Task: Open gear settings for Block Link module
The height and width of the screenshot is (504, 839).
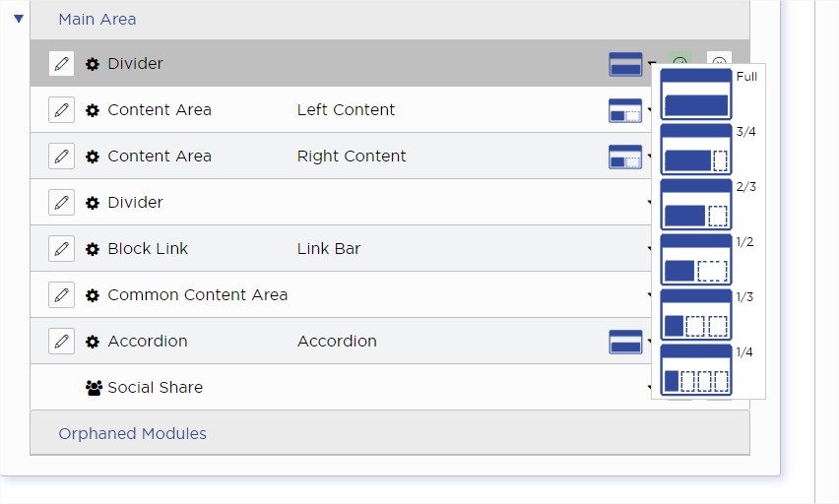Action: click(93, 249)
